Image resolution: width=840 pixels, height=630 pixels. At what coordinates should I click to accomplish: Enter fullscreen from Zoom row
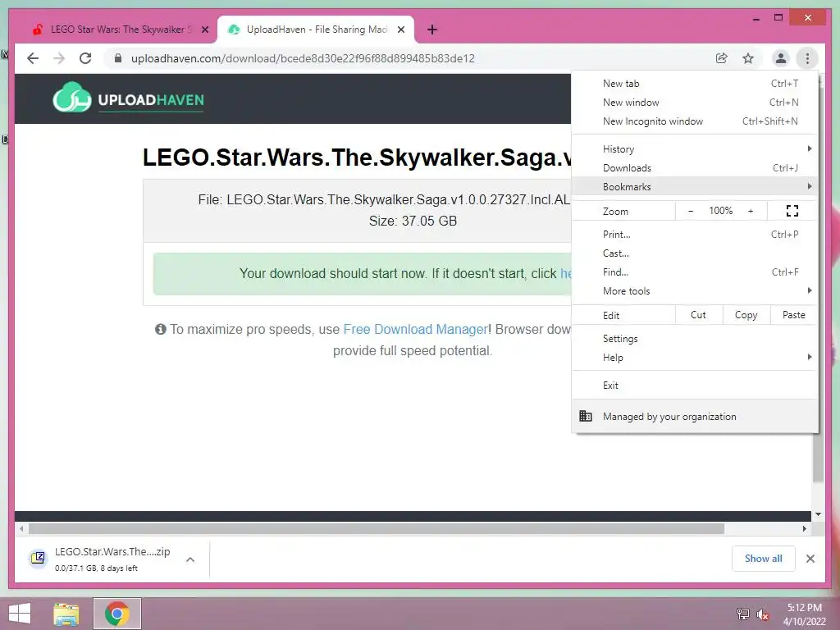tap(792, 211)
